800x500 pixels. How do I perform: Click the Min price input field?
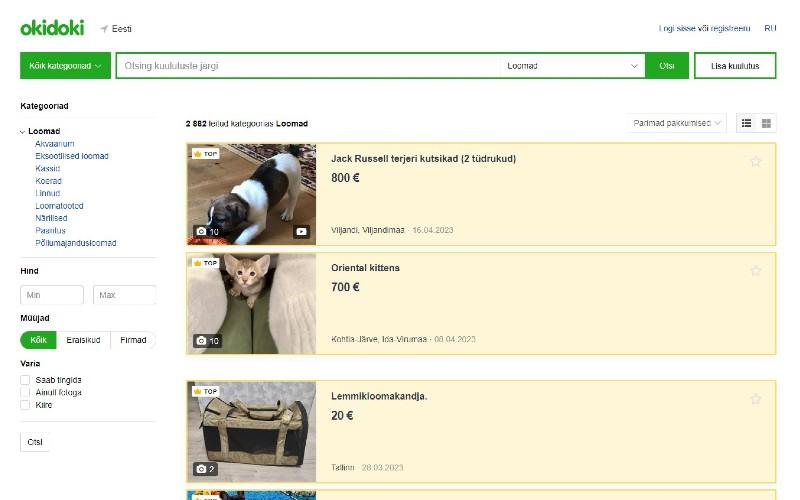pyautogui.click(x=52, y=295)
